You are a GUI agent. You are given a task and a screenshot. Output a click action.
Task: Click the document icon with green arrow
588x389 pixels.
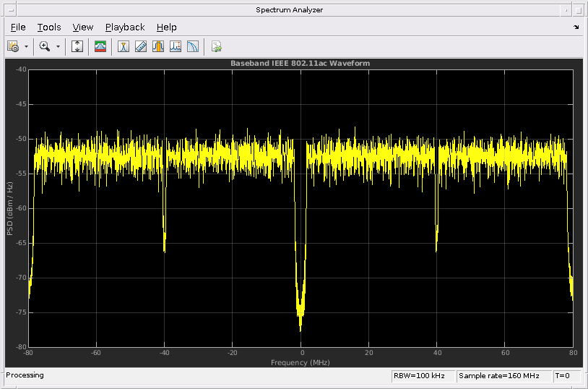216,46
